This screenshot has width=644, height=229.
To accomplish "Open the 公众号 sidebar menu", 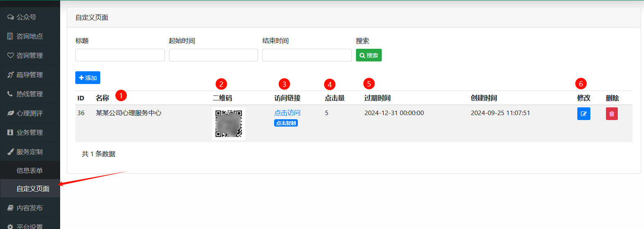I will pos(30,17).
